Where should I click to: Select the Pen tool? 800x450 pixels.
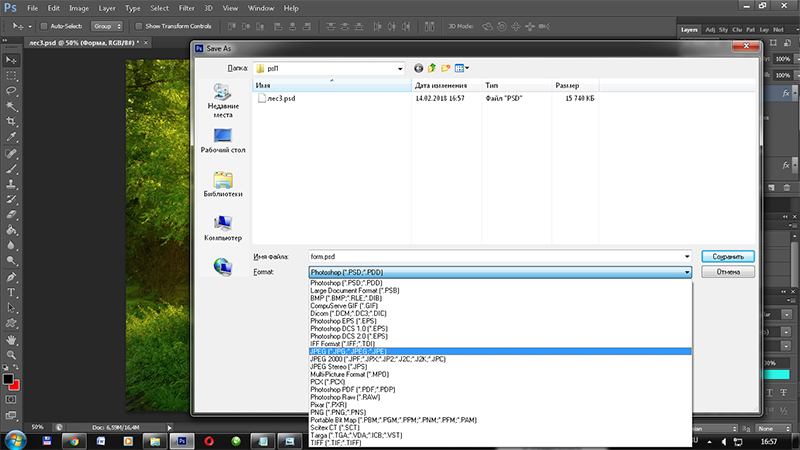coord(11,278)
